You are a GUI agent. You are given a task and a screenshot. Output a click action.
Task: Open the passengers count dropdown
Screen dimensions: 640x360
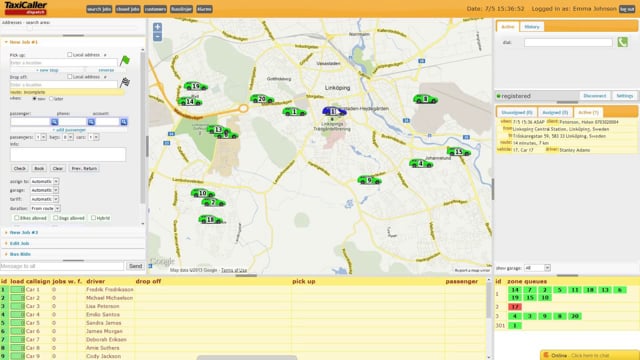pos(41,137)
